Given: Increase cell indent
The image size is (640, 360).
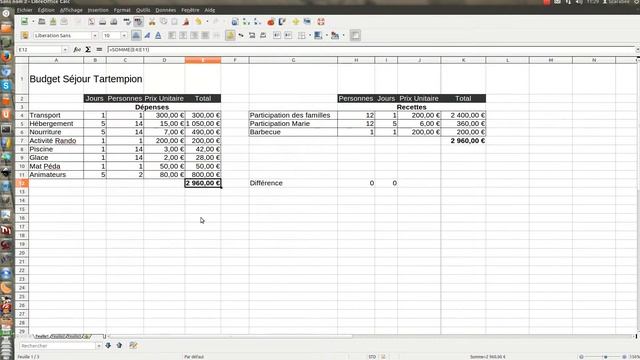Looking at the screenshot, I should [x=288, y=36].
